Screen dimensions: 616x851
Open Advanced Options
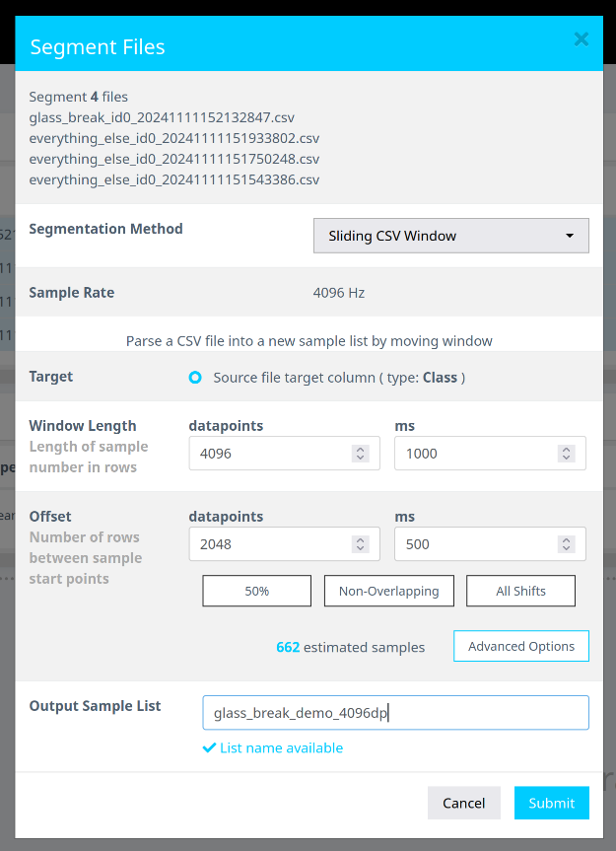pyautogui.click(x=520, y=647)
